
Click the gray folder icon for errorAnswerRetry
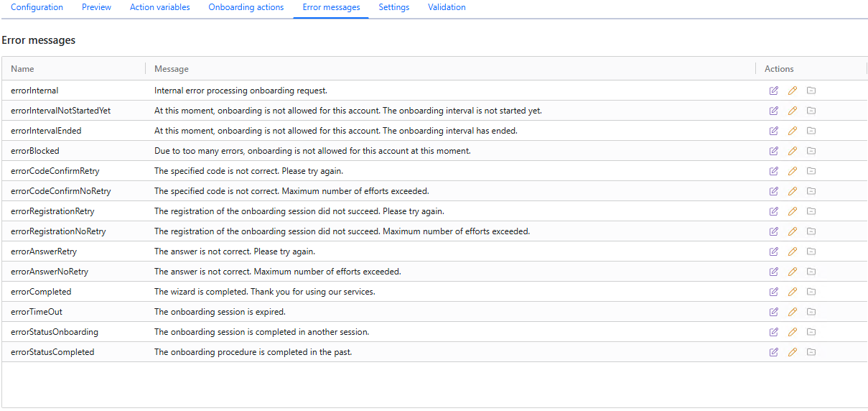(811, 251)
